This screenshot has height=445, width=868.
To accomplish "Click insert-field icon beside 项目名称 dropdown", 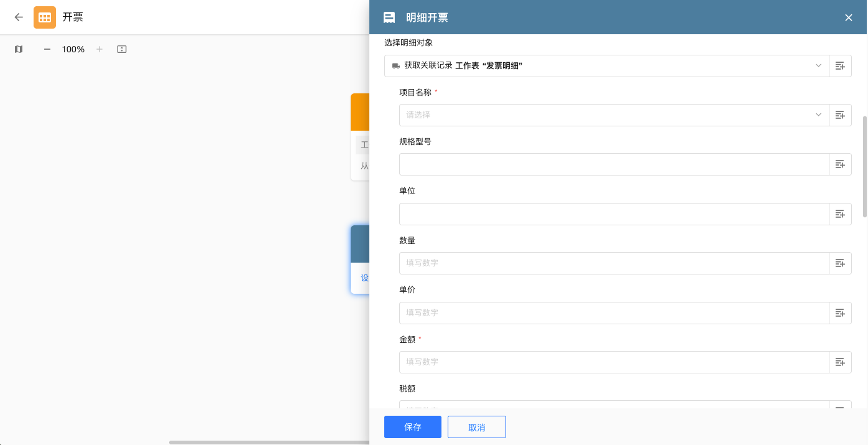I will (840, 115).
